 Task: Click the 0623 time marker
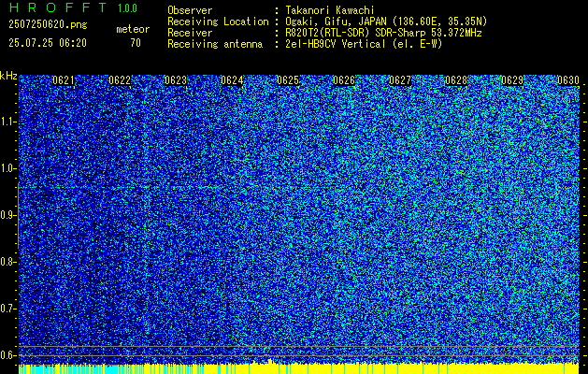[176, 80]
